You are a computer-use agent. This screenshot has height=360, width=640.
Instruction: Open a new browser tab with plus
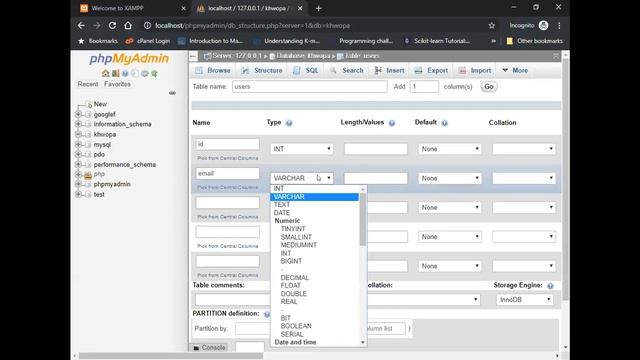click(x=319, y=8)
